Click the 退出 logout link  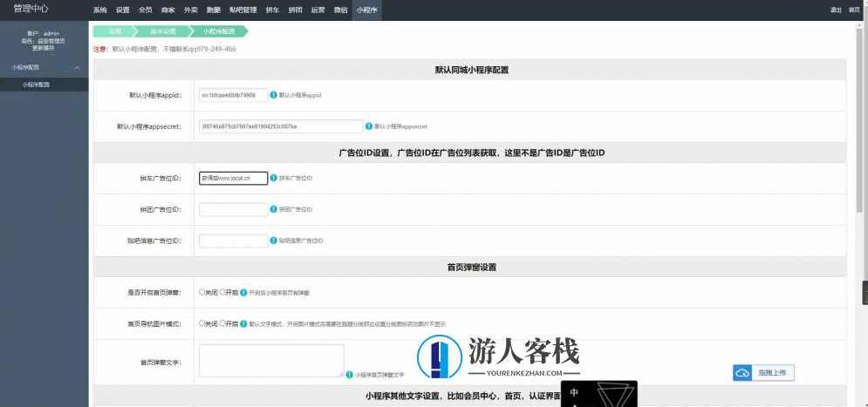[x=836, y=10]
